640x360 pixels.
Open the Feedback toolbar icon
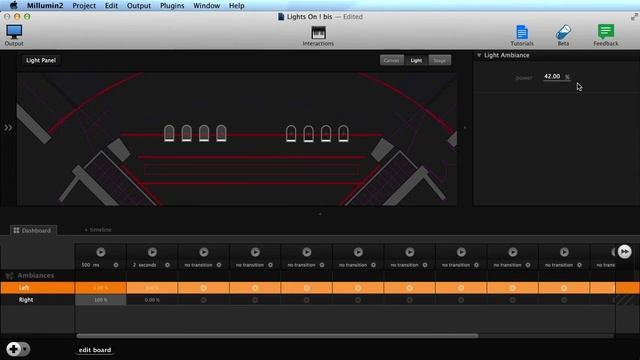click(606, 32)
